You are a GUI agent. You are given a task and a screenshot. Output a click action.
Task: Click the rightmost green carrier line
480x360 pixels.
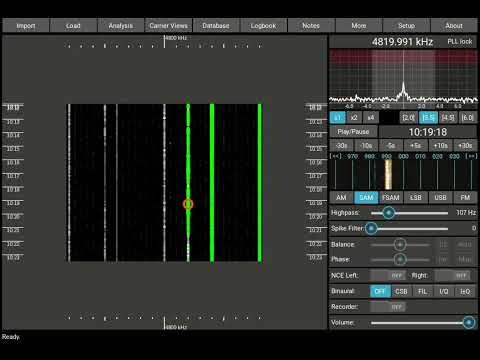260,183
